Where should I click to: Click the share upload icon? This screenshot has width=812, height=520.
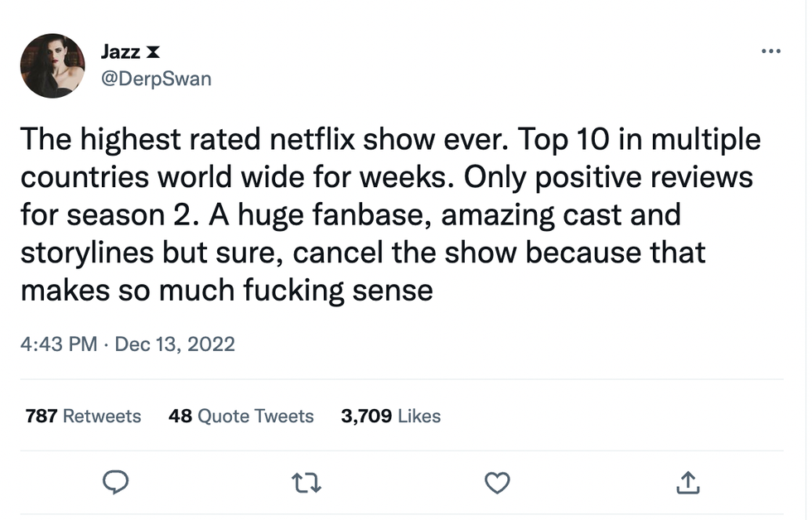(x=688, y=483)
